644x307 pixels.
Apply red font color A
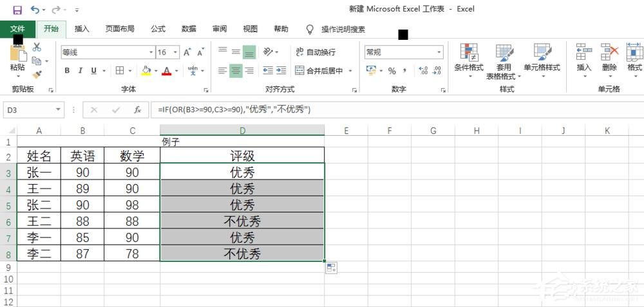(x=166, y=71)
